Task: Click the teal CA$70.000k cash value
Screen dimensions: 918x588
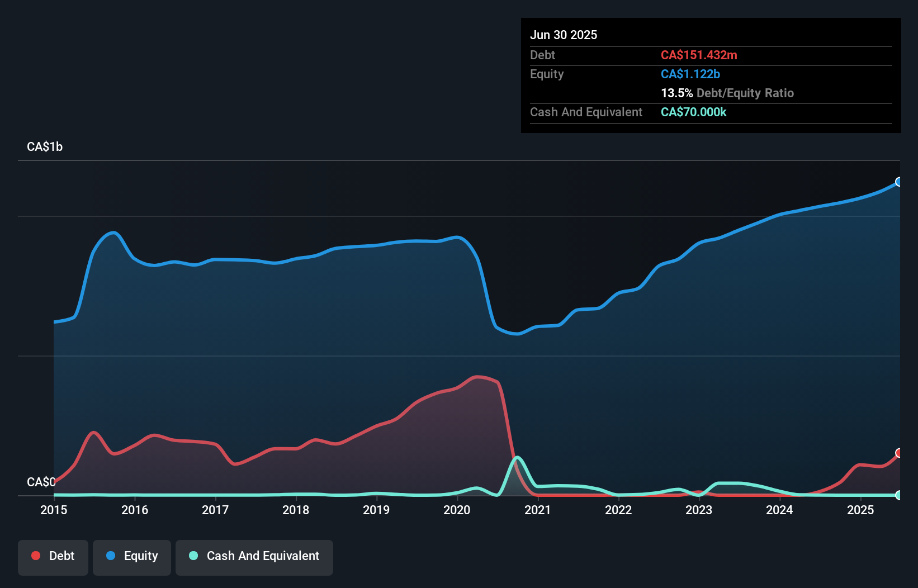Action: 693,112
